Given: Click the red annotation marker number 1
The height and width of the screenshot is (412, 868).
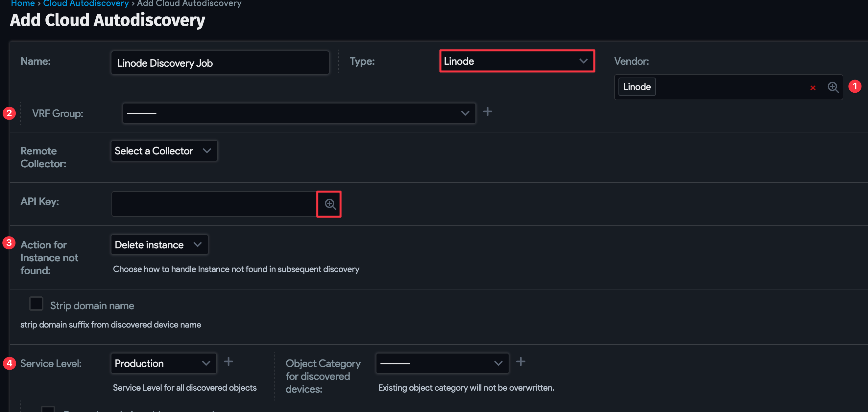Looking at the screenshot, I should coord(855,86).
